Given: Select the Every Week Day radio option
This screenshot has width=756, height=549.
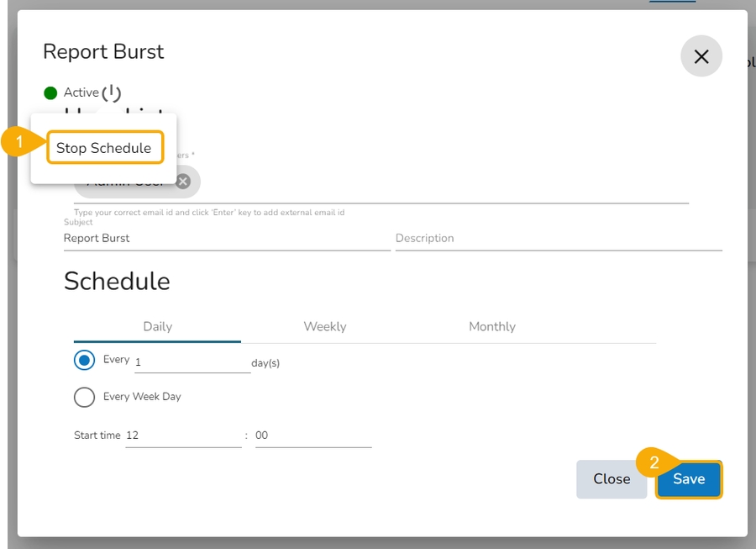Looking at the screenshot, I should pos(84,397).
